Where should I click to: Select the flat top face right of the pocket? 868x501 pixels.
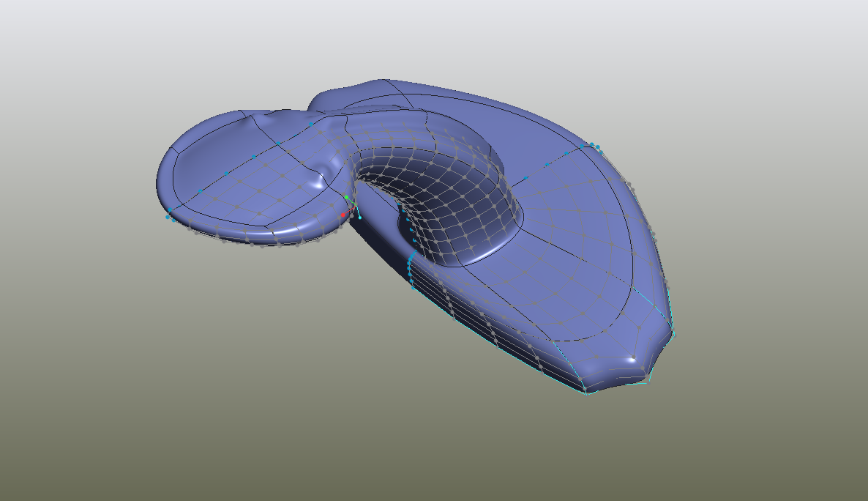(x=578, y=220)
